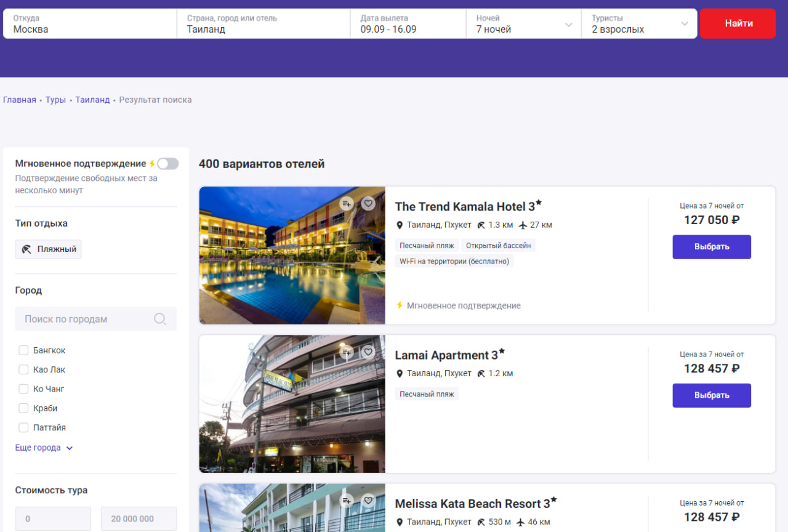
Task: Check the Краби city checkbox
Action: pyautogui.click(x=23, y=408)
